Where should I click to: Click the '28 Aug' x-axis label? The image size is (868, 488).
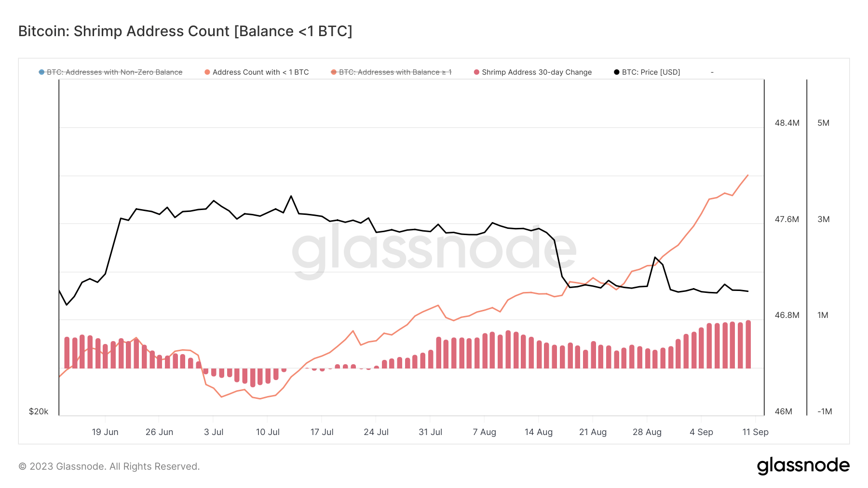coord(647,432)
